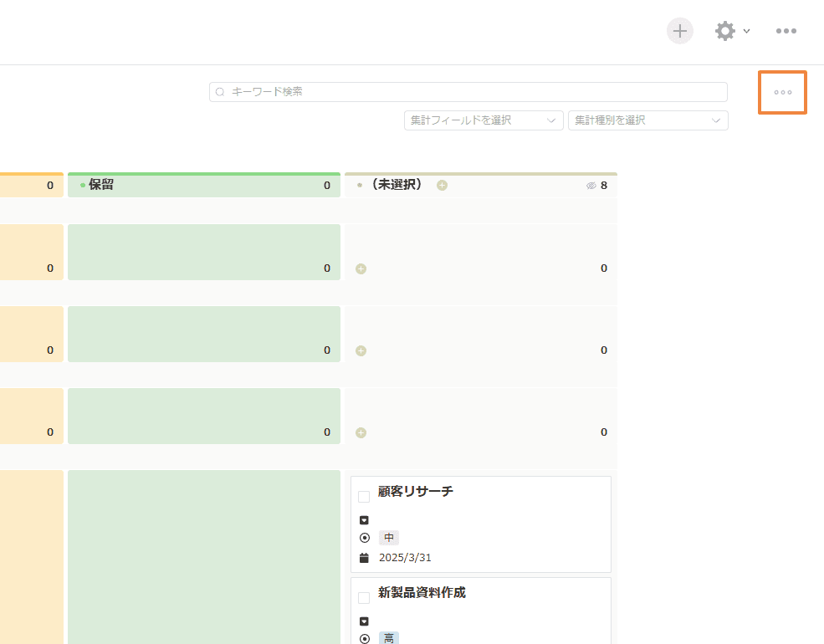Add a record via plus beside （未選択）
This screenshot has height=644, width=824.
(x=442, y=186)
